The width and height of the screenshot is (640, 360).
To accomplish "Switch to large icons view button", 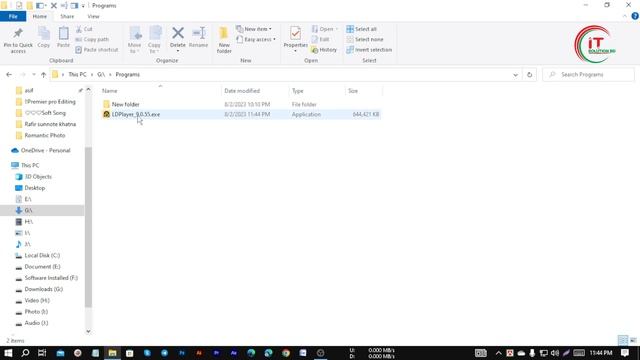I will pos(633,340).
